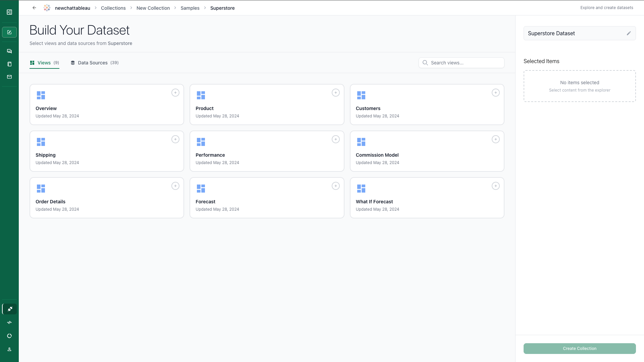This screenshot has width=644, height=362.
Task: Switch to the Views tab
Action: point(44,63)
